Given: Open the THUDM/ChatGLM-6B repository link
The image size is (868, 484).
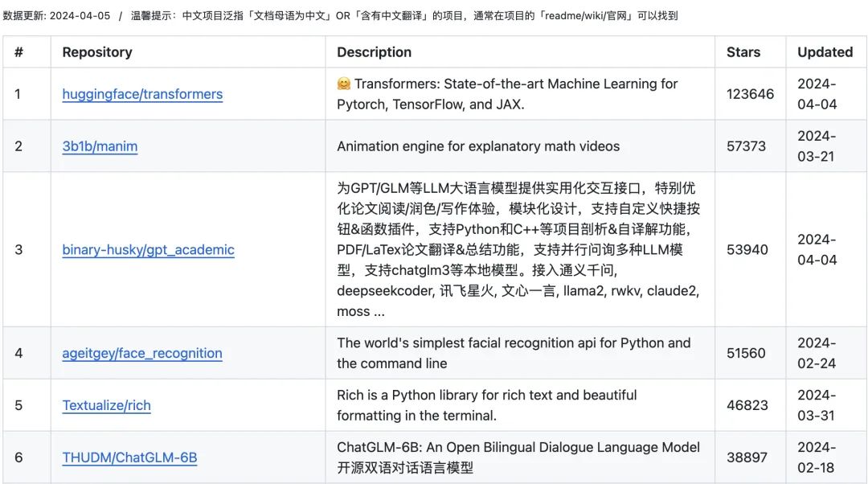Looking at the screenshot, I should [x=129, y=457].
